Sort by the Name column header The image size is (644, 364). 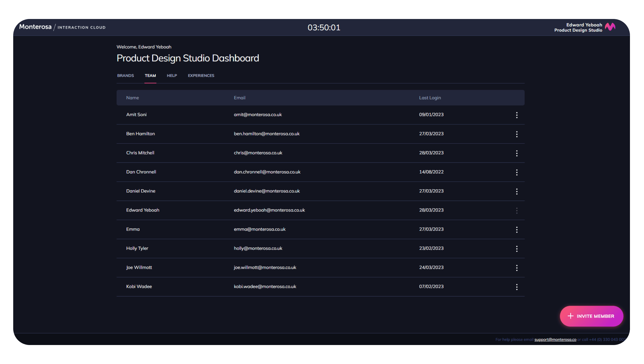132,98
